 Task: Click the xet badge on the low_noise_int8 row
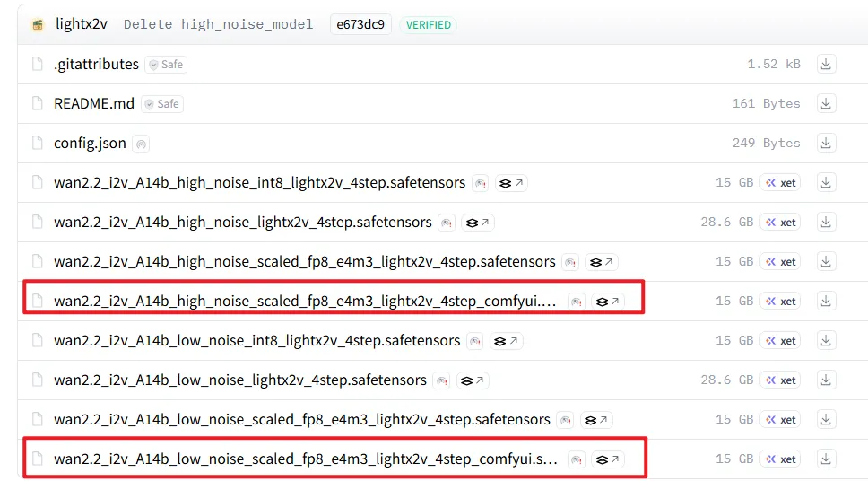(780, 341)
